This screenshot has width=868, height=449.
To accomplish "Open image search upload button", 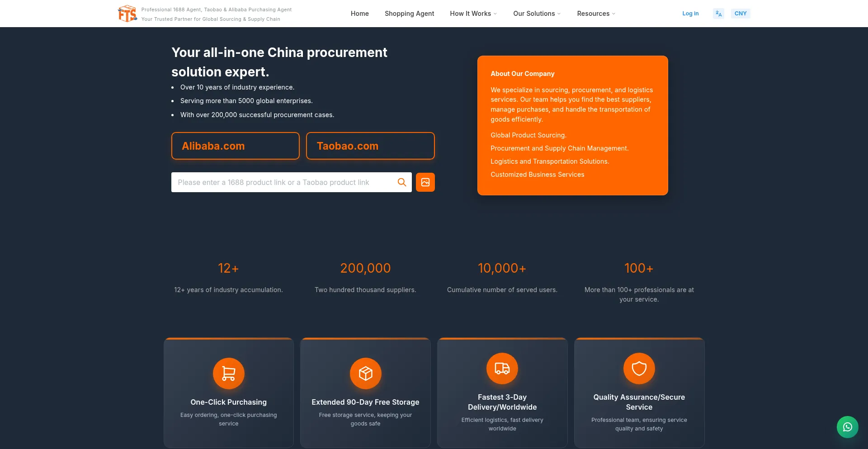I will pos(425,182).
